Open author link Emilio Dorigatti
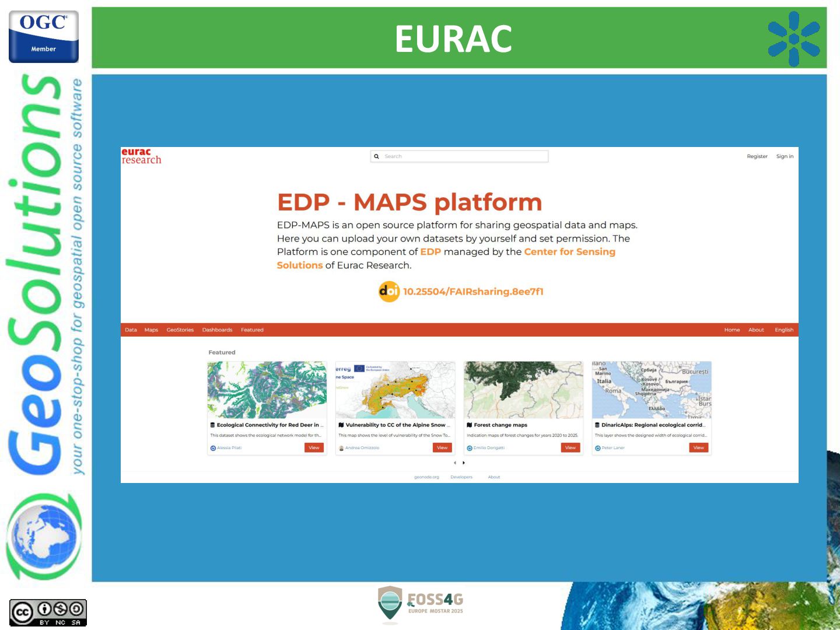 point(489,448)
